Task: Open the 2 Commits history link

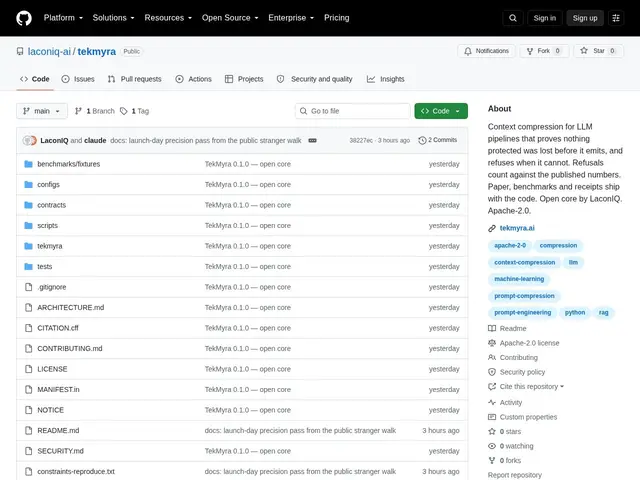Action: coord(438,140)
